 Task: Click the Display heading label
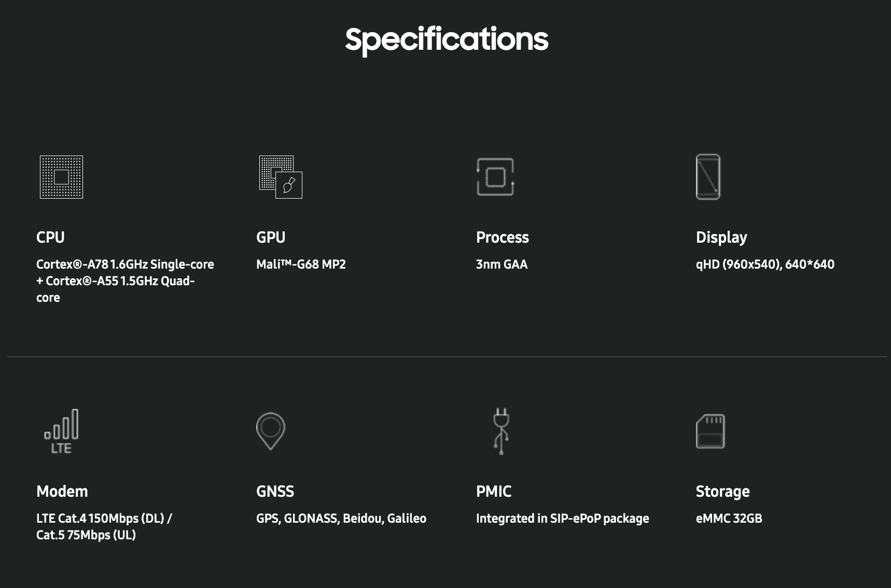click(x=721, y=238)
